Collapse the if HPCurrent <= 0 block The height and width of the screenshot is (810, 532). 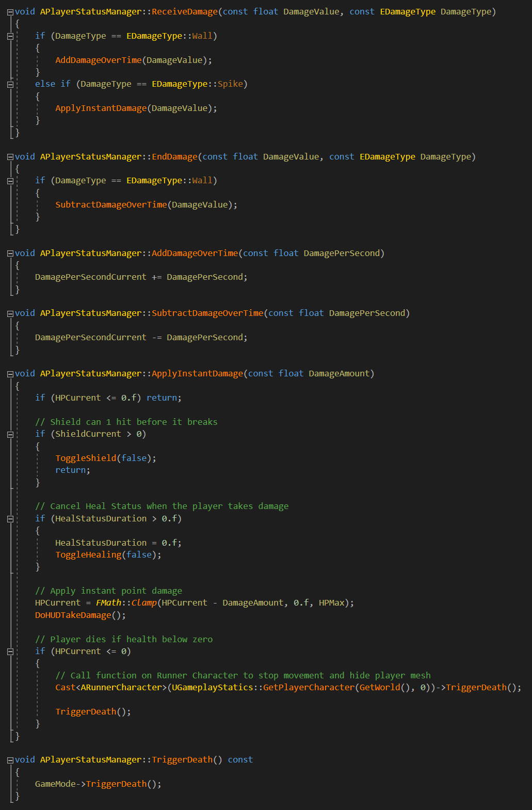[10, 652]
